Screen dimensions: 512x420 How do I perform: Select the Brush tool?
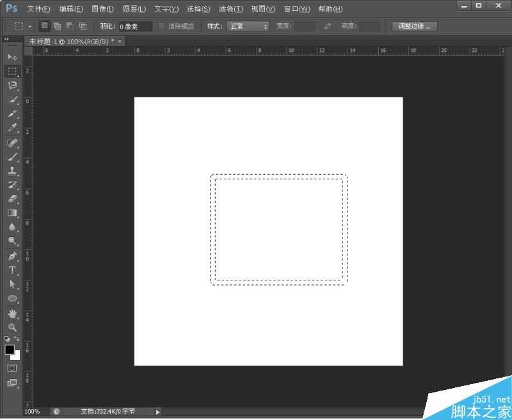click(x=12, y=156)
